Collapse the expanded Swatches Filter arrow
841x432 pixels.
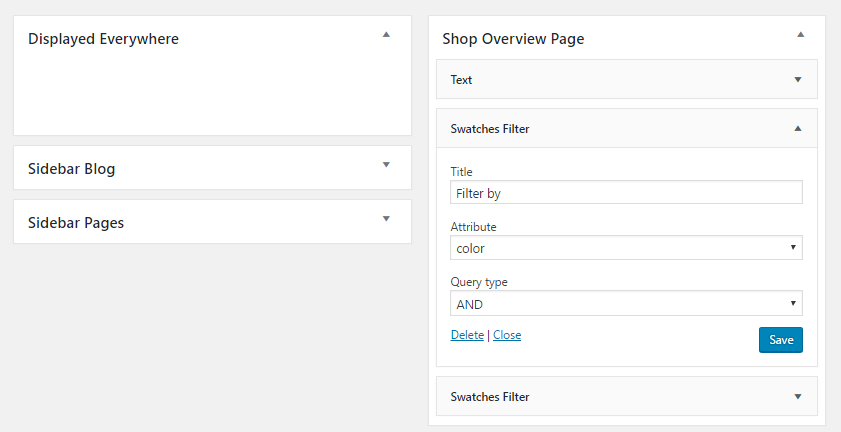[797, 129]
